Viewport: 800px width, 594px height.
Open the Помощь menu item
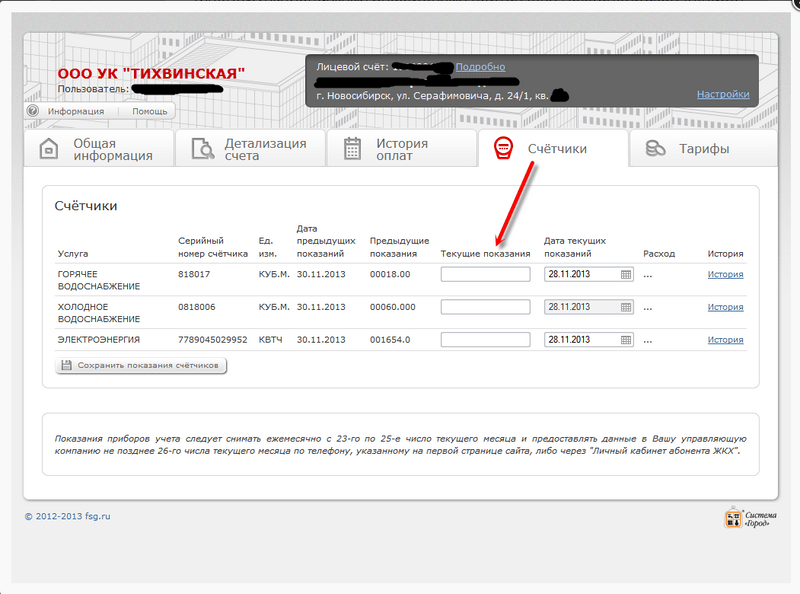[149, 111]
